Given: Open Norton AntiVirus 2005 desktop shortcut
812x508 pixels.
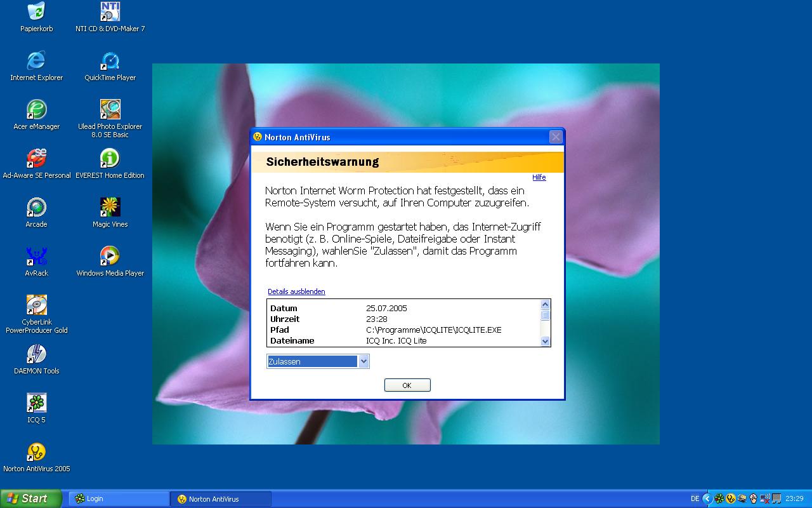Looking at the screenshot, I should point(36,452).
